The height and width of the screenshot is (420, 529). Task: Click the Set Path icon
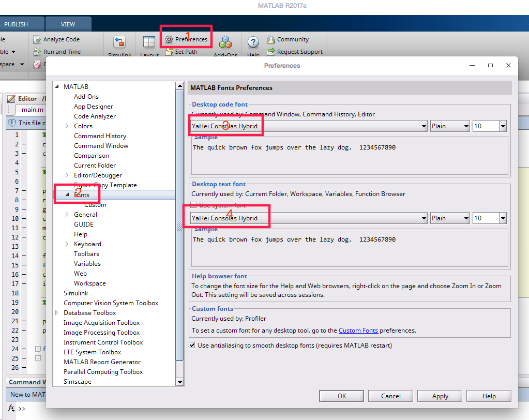[x=169, y=52]
